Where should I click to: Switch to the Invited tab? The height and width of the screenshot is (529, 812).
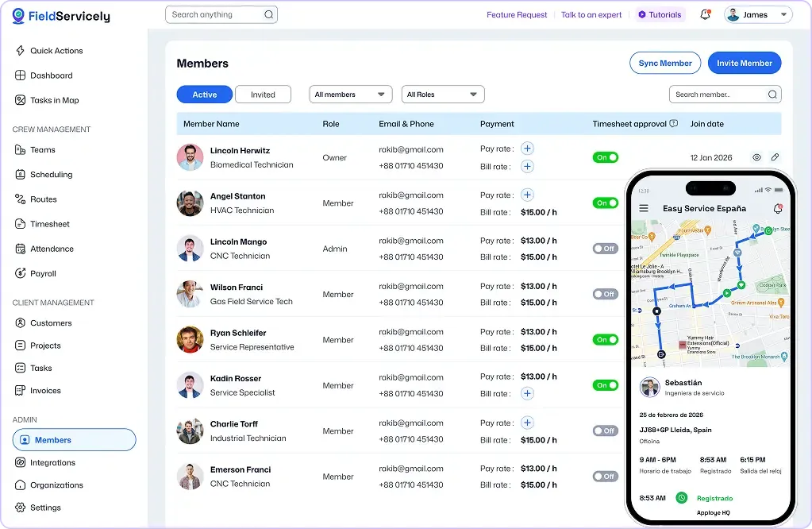pos(263,94)
